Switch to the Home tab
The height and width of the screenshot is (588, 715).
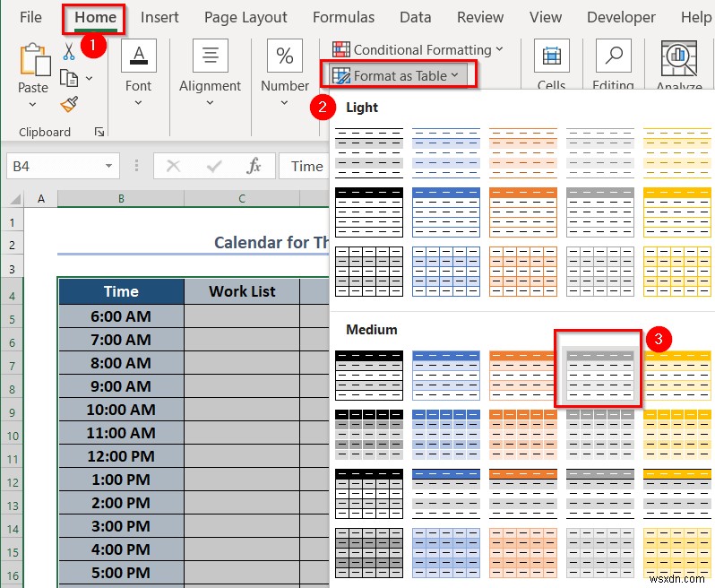tap(95, 17)
